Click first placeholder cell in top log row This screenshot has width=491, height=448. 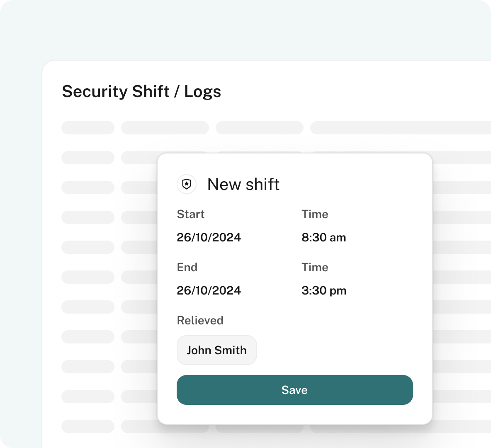click(x=88, y=128)
